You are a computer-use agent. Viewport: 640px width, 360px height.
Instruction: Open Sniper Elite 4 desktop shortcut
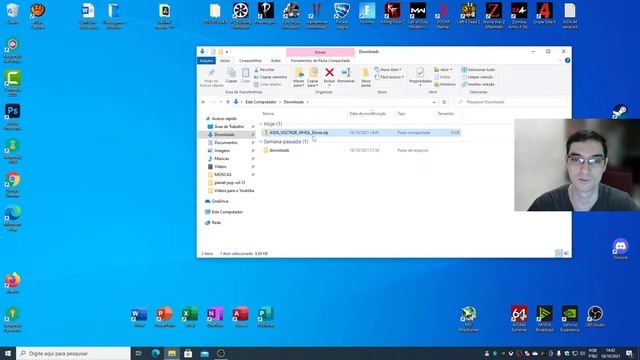point(544,13)
